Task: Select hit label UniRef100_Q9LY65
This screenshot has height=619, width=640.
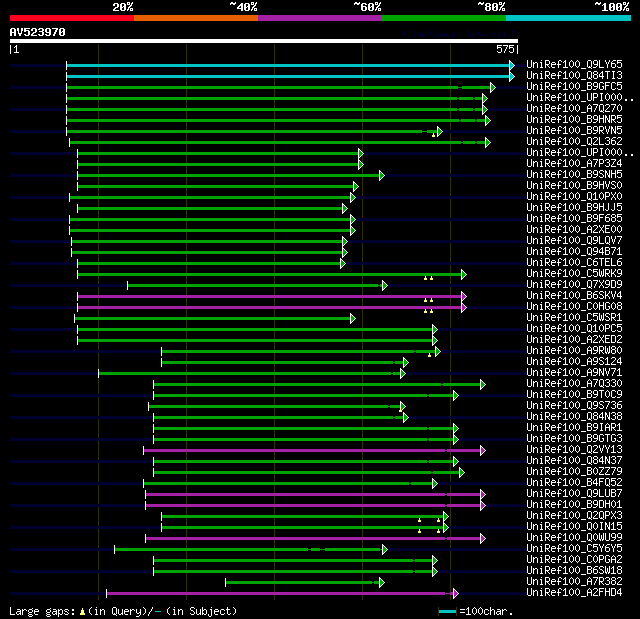Action: tap(574, 64)
